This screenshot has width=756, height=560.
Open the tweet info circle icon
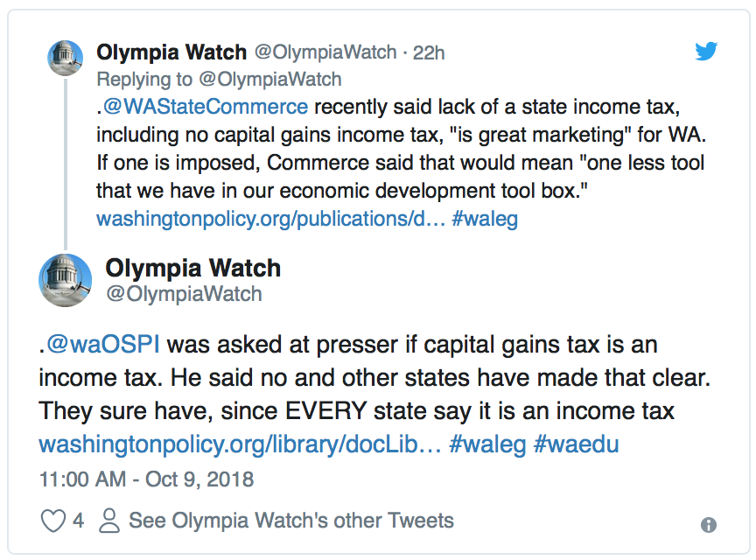point(708,525)
